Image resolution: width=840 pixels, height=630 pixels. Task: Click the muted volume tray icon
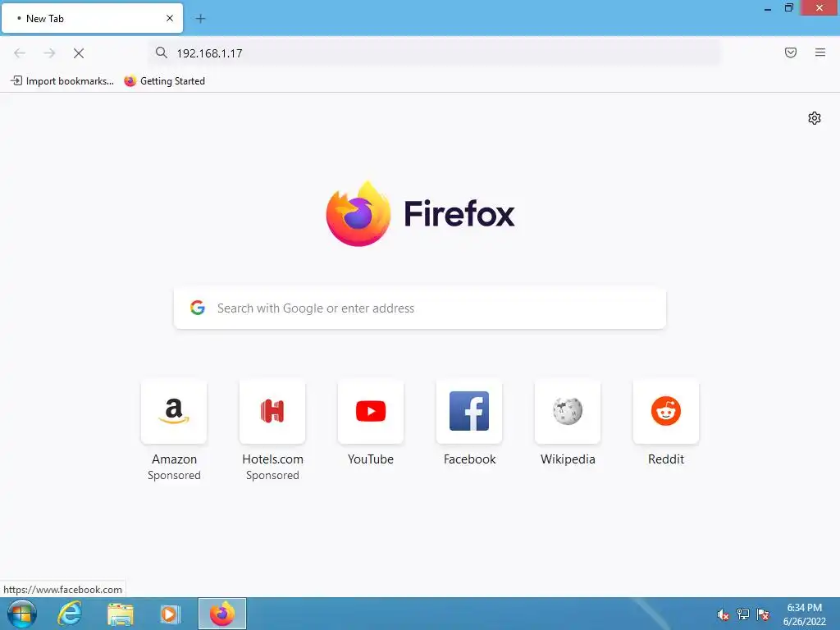724,614
